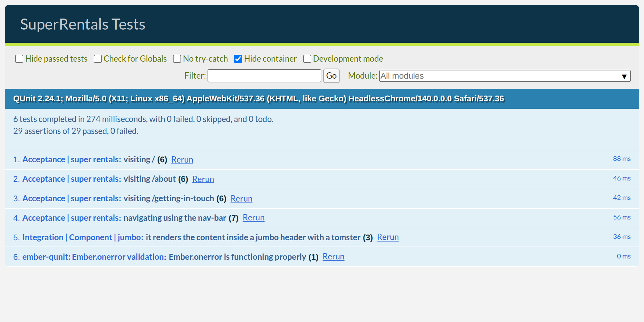Rerun the Ember.onerror validation test
The image size is (644, 322).
333,257
